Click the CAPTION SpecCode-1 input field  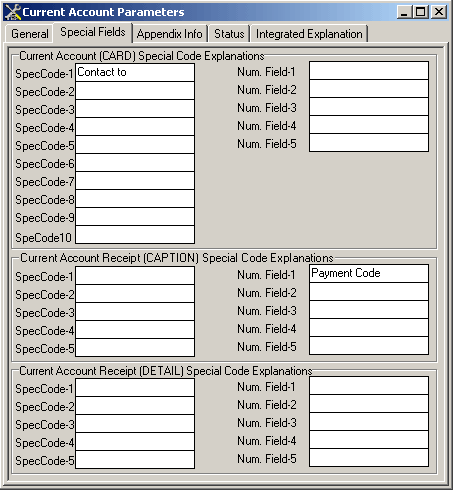click(135, 275)
